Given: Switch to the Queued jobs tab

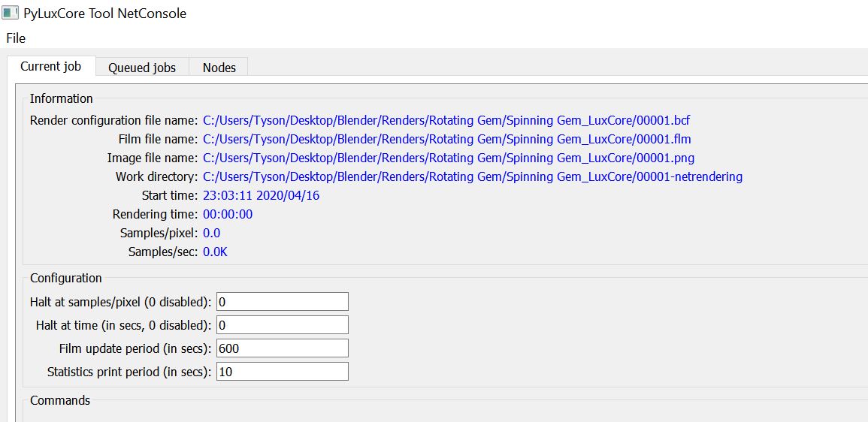Looking at the screenshot, I should pyautogui.click(x=142, y=68).
